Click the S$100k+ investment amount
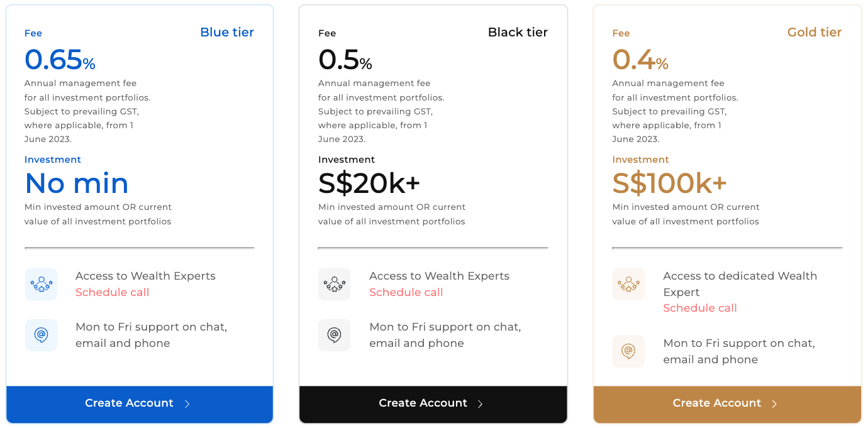The image size is (868, 428). [x=669, y=184]
